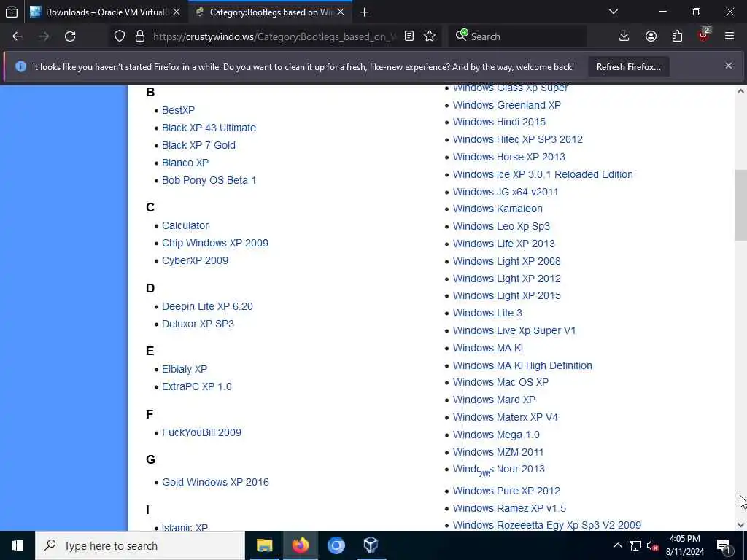Click the page scrollbar thumb
Screen dimensions: 747x560
740,205
